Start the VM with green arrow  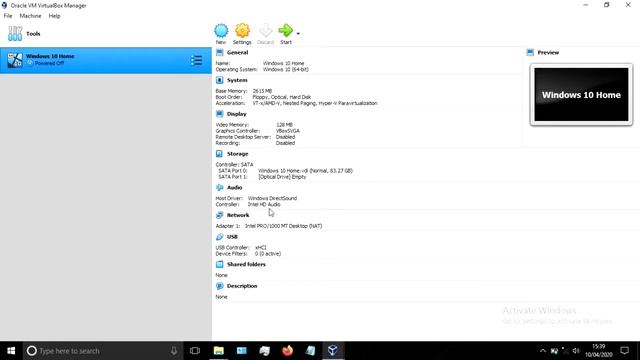285,31
